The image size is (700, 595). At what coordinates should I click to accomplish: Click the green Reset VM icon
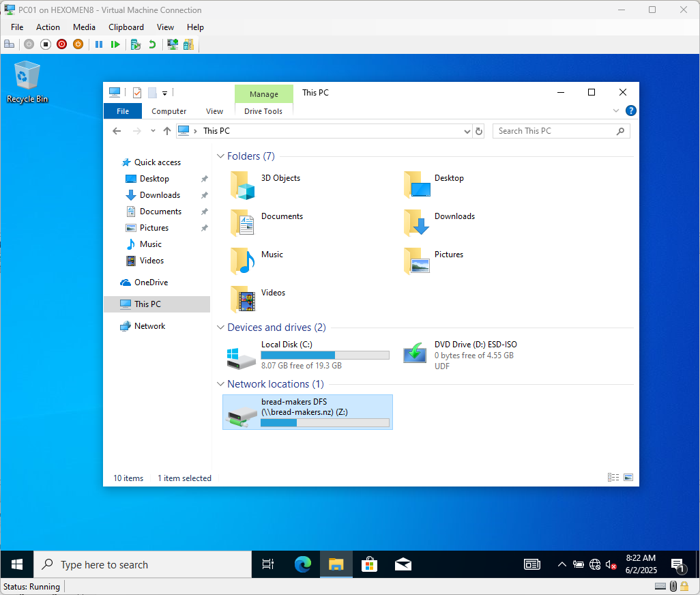tap(115, 44)
